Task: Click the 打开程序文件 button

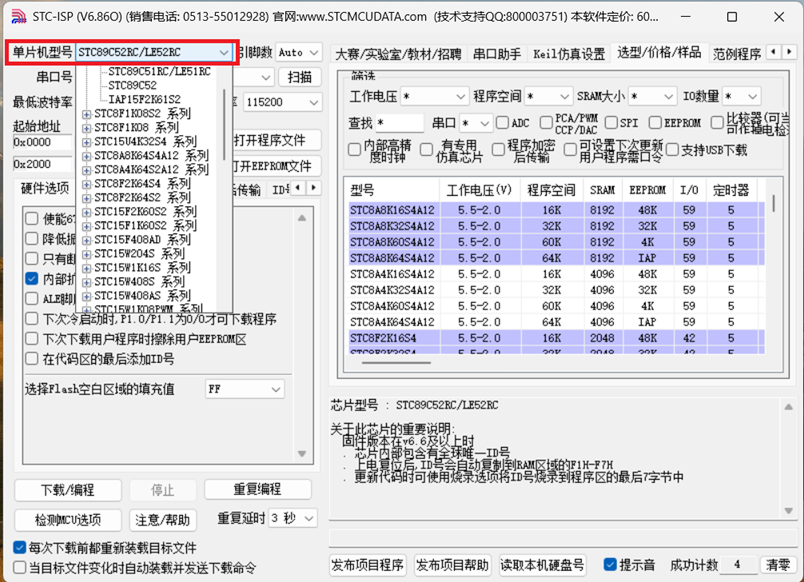Action: (269, 139)
